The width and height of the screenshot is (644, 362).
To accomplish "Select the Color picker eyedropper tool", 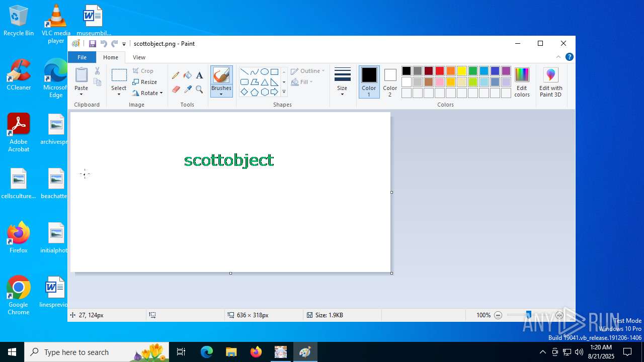I will pos(188,89).
